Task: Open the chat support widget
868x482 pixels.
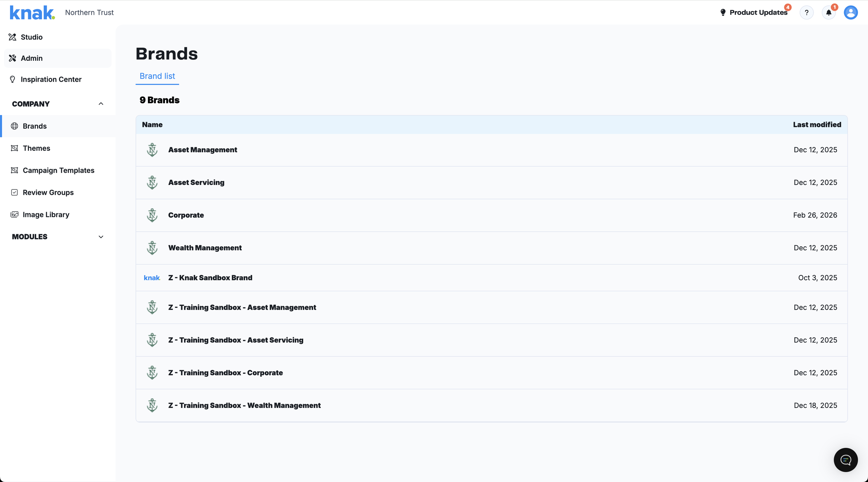Action: coord(845,460)
